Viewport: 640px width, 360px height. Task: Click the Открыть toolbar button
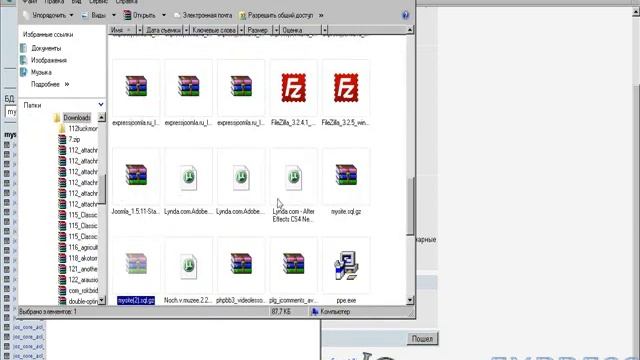(x=140, y=15)
